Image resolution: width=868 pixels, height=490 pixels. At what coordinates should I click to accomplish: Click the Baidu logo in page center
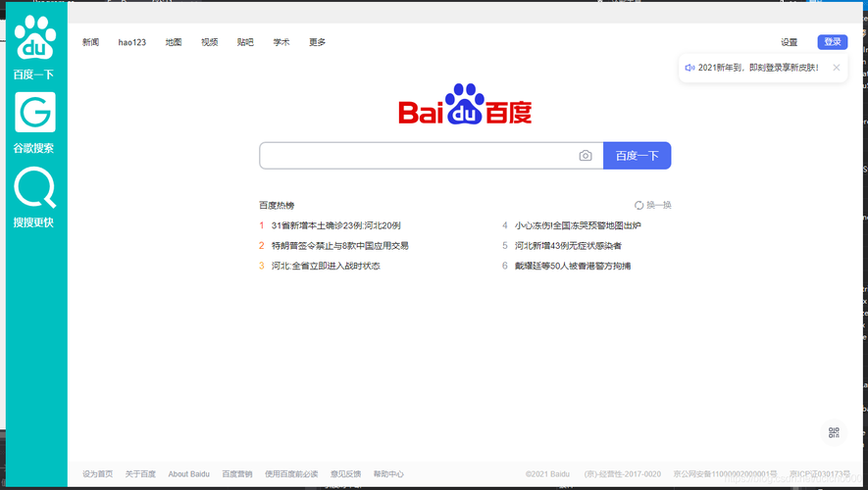click(x=465, y=104)
